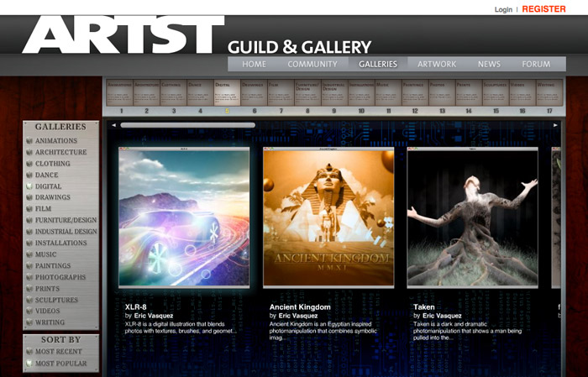Sort by Most Popular
588x377 pixels.
[x=60, y=363]
